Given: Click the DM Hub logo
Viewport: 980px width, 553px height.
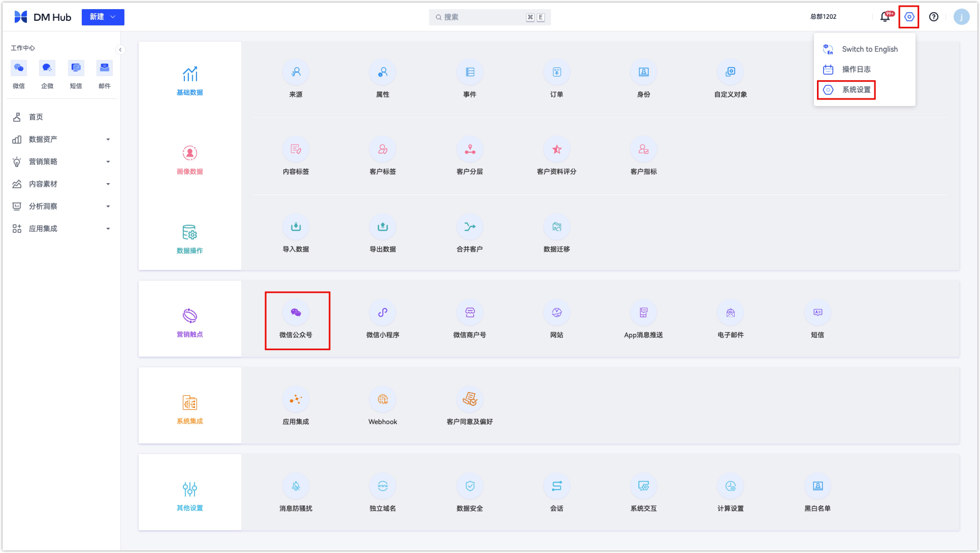Looking at the screenshot, I should point(42,17).
